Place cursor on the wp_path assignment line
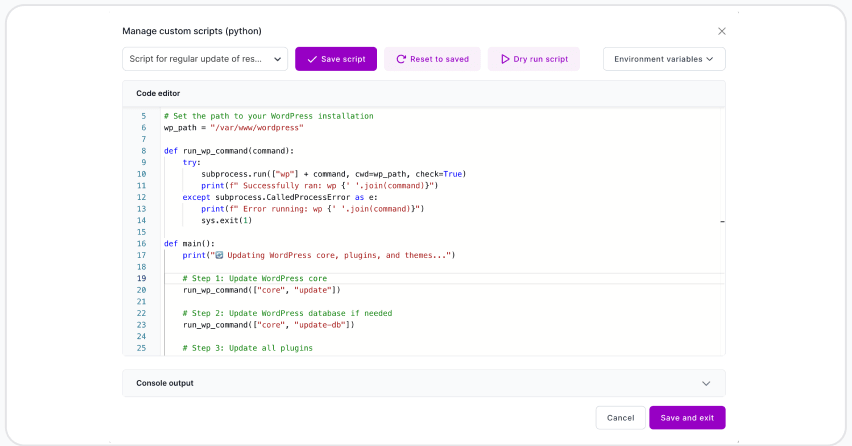 pos(233,128)
